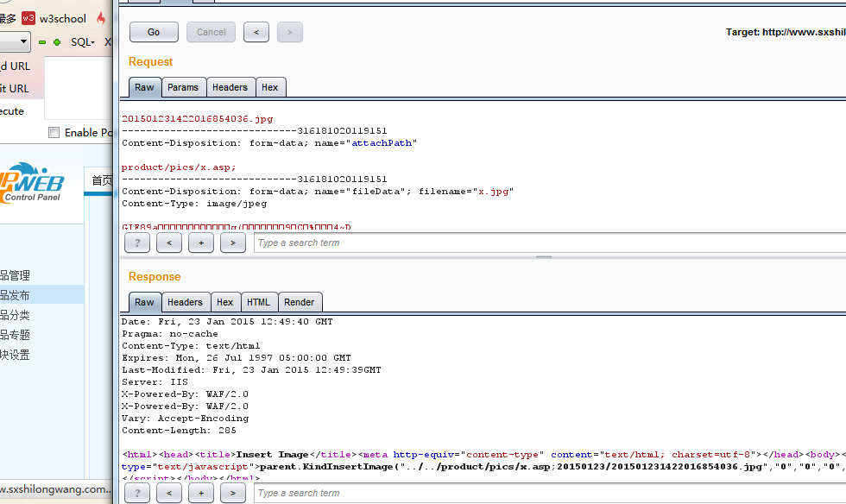Click the Cancel button in Repeater
Viewport: 846px width, 504px height.
pos(211,33)
